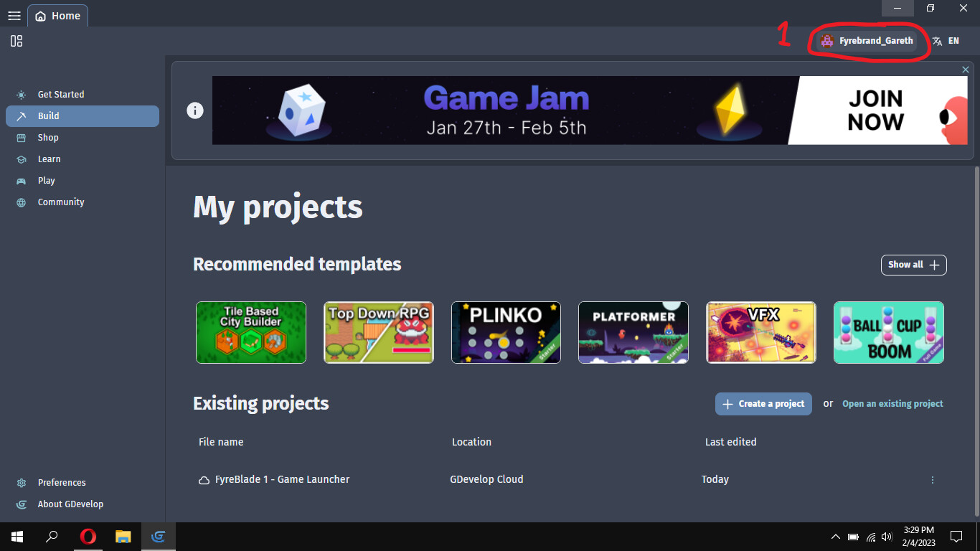Open Tile Based City Builder template
Viewport: 980px width, 551px height.
(251, 332)
